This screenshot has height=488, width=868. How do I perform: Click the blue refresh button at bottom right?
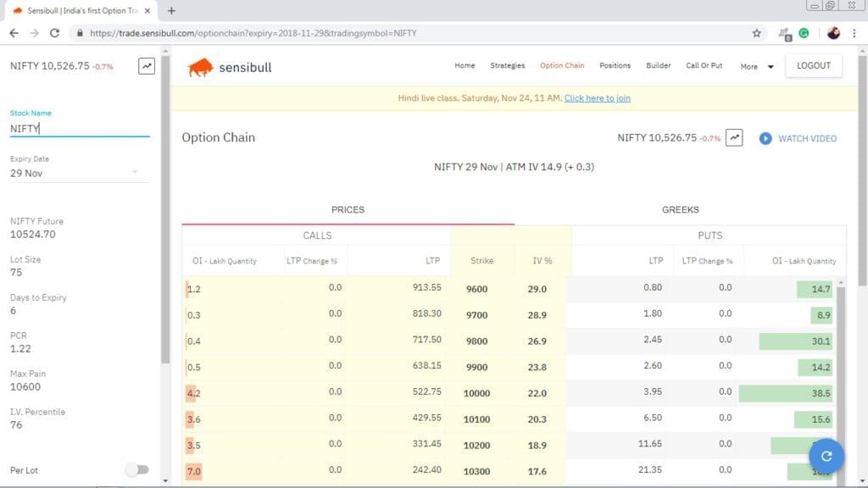tap(826, 456)
